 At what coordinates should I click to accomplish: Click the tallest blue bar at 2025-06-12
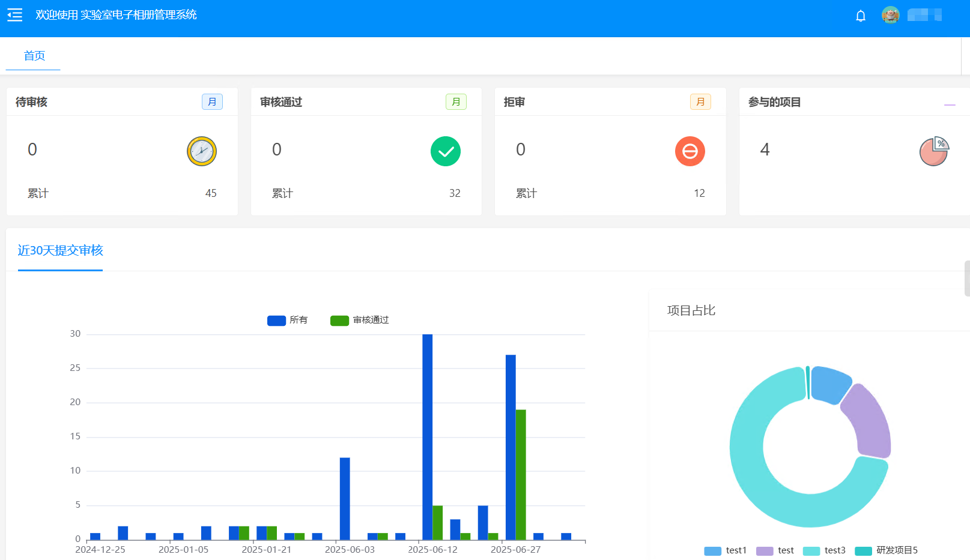(427, 437)
